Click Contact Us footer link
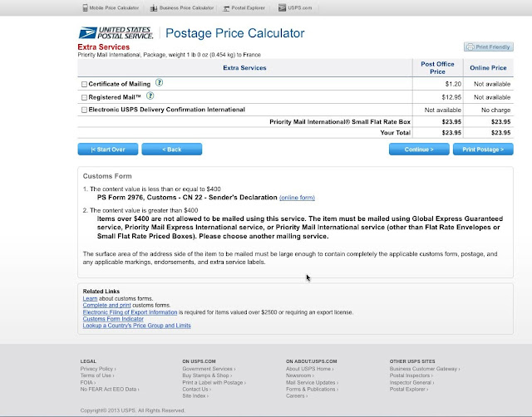The width and height of the screenshot is (532, 417). click(196, 390)
